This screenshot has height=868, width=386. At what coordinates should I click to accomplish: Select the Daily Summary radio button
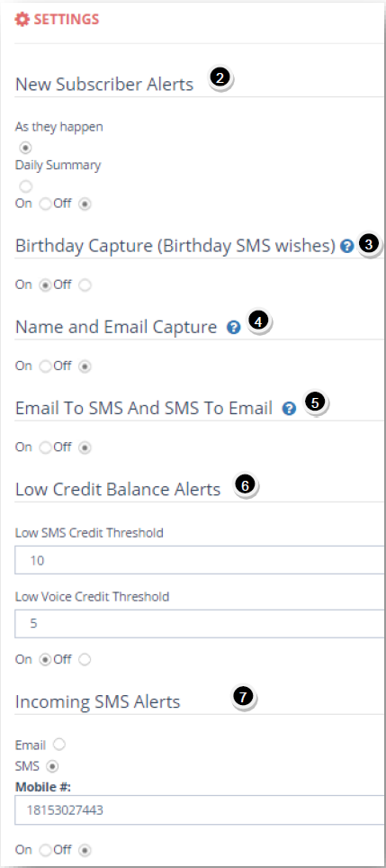pos(25,186)
